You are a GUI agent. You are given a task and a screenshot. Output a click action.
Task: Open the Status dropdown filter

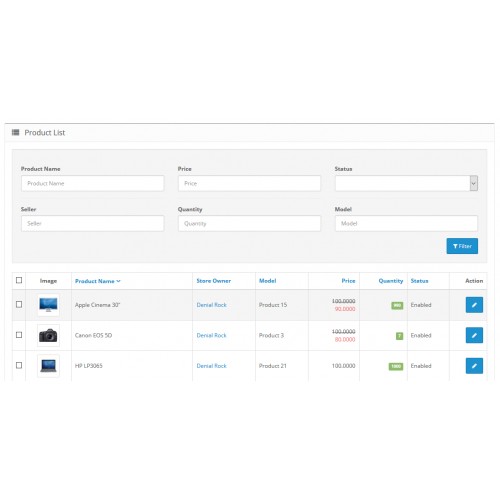(x=406, y=183)
